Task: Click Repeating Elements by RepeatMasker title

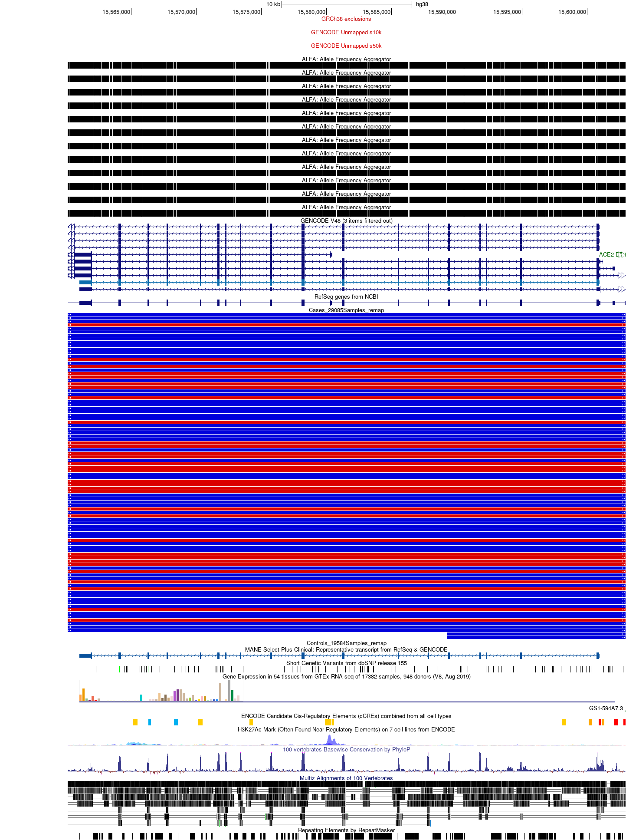Action: (346, 830)
